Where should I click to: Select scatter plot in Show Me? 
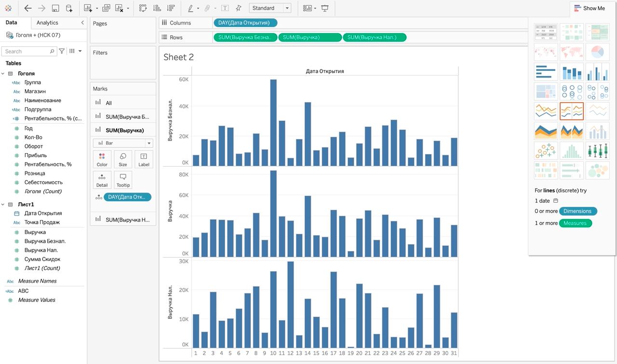point(546,151)
